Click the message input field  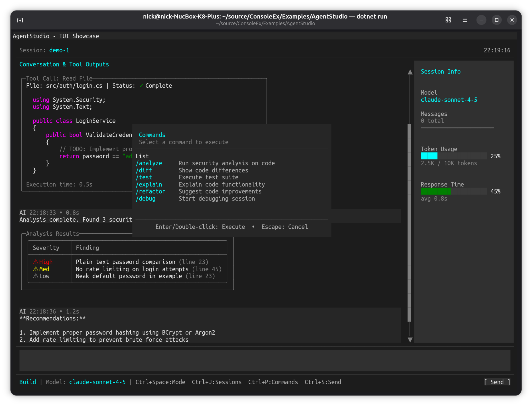(x=265, y=360)
